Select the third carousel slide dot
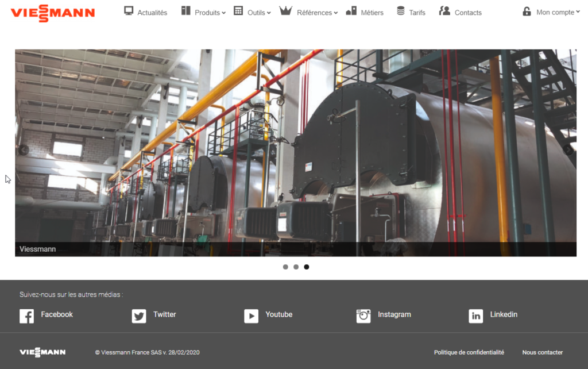The width and height of the screenshot is (588, 369). point(307,267)
